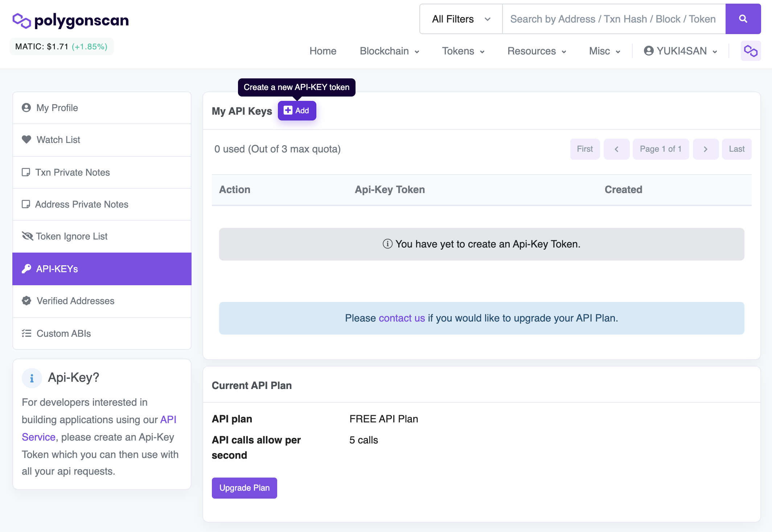Click the Polygon network icon button

(751, 51)
